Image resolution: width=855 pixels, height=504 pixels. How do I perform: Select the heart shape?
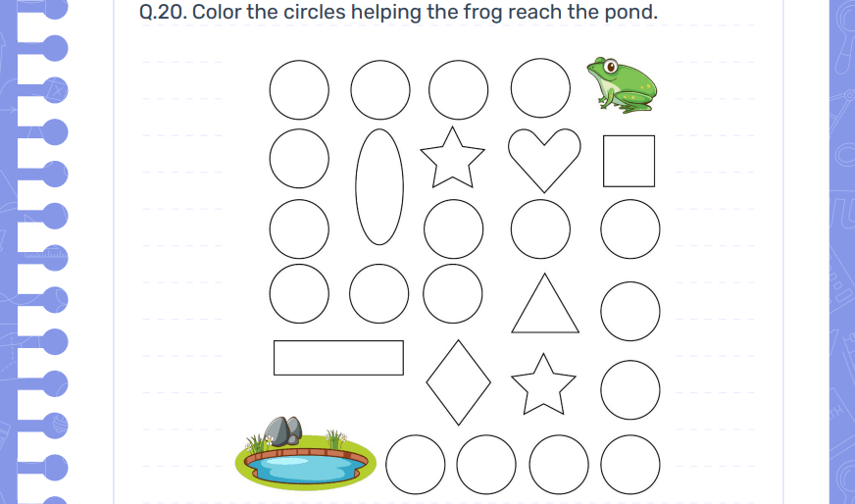(544, 159)
